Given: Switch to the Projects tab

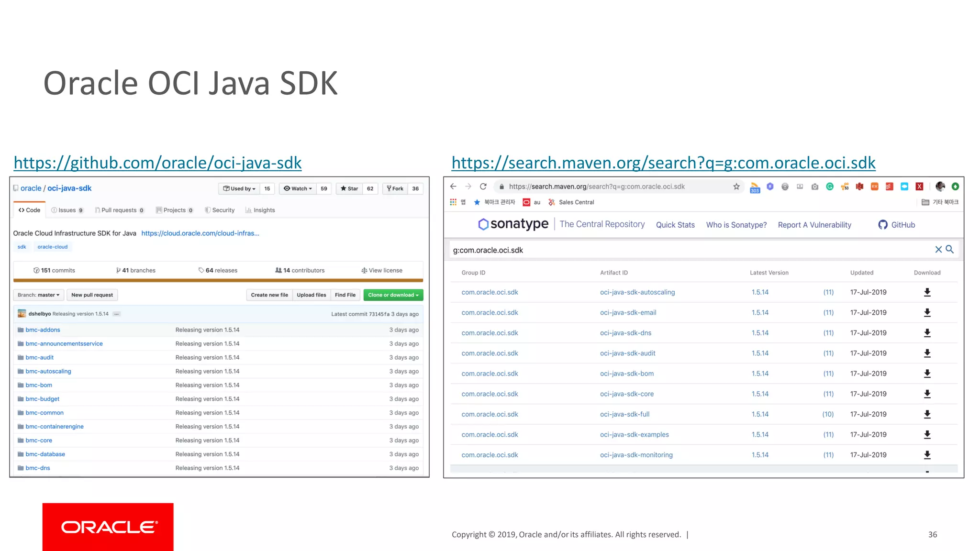Looking at the screenshot, I should [x=175, y=210].
